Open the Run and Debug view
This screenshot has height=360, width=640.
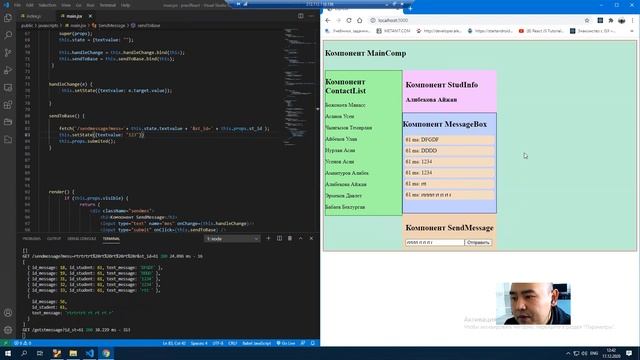coord(8,70)
